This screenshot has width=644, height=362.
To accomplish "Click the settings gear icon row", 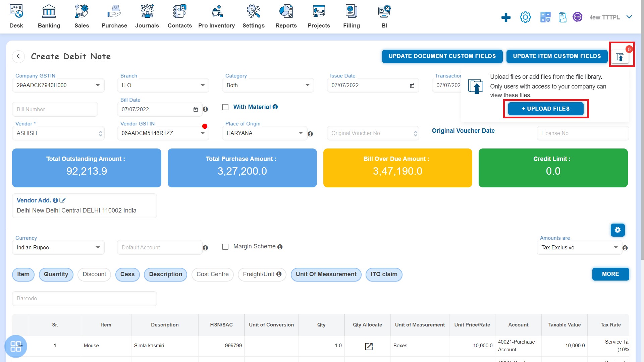I will (x=618, y=229).
